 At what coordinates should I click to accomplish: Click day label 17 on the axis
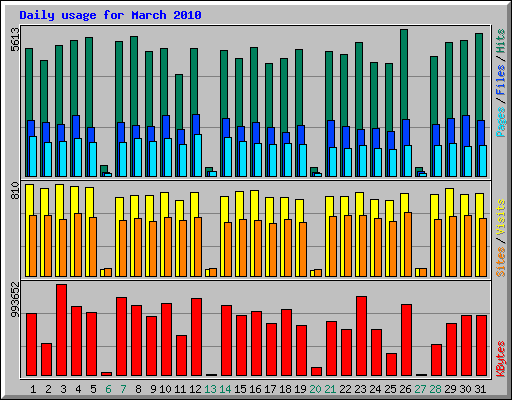coord(270,389)
